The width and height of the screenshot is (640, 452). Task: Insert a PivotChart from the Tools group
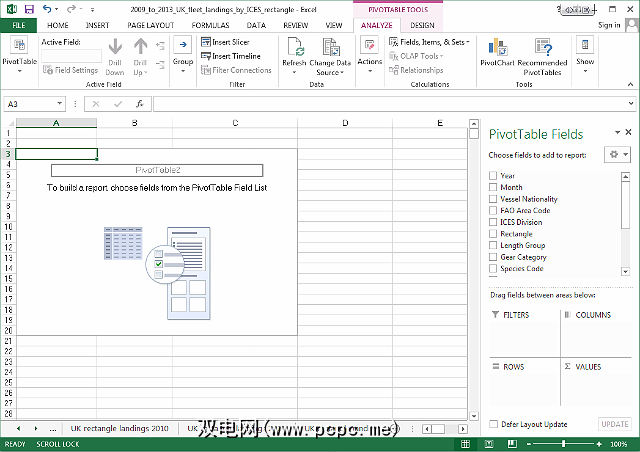pos(496,52)
